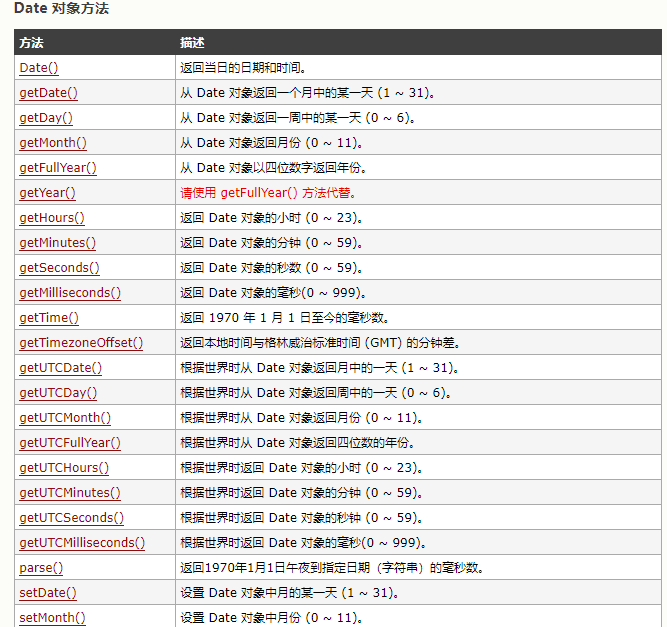This screenshot has width=667, height=627.
Task: Open the getUTCMinutes() method link
Action: click(70, 493)
